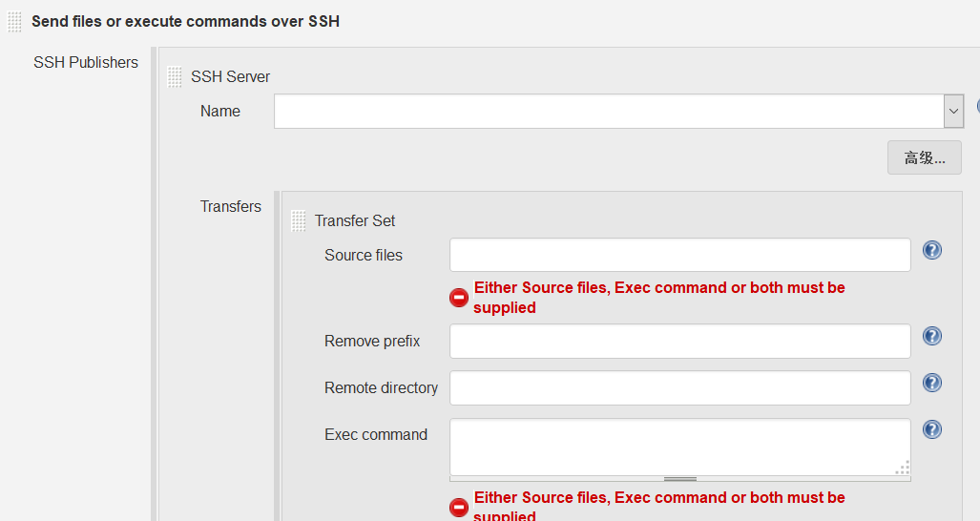Click the Exec command corner resize grip

903,468
